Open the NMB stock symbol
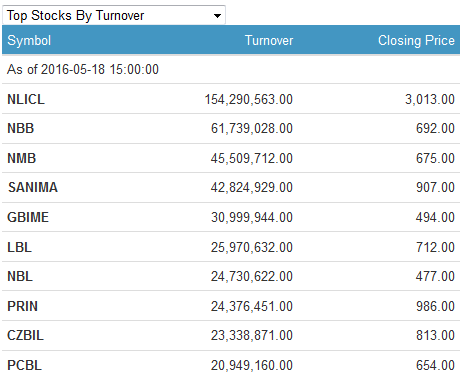Screen dimensions: 464x378 click(22, 158)
